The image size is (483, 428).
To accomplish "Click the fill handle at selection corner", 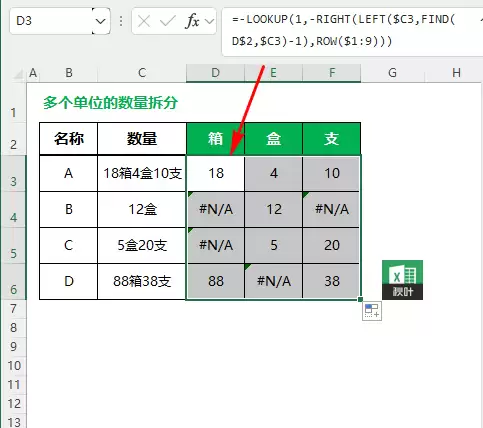I will coord(360,299).
